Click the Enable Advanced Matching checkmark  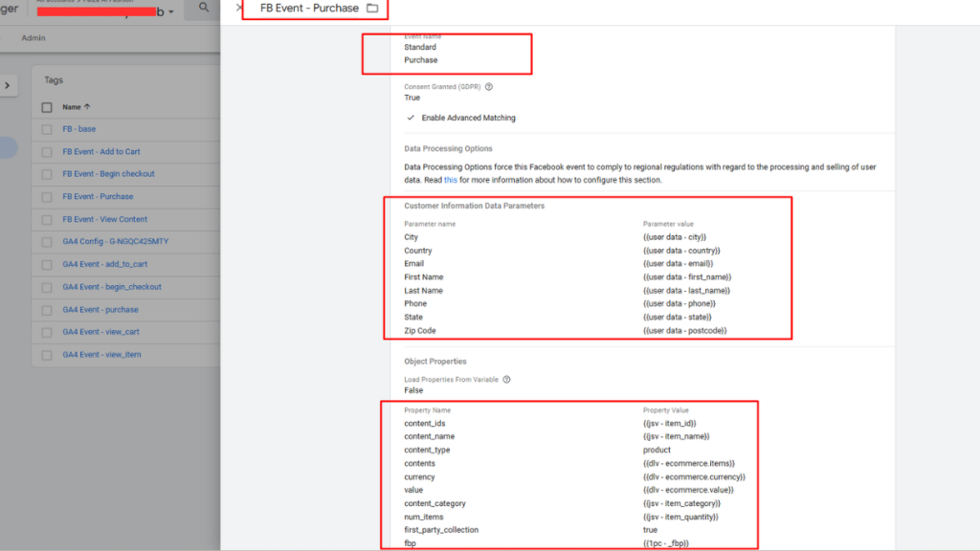coord(411,118)
